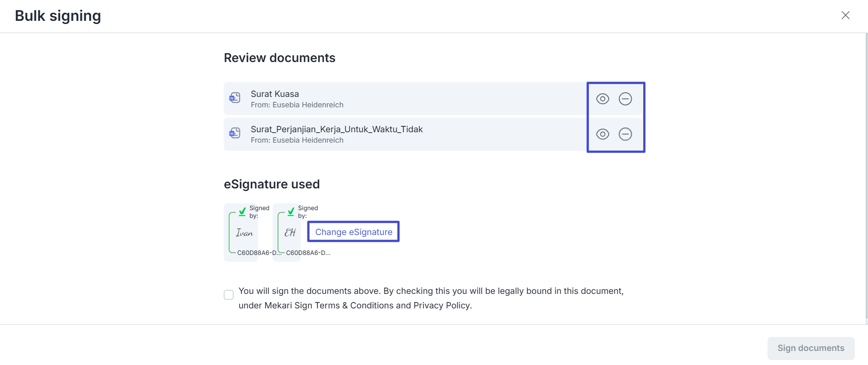Remove Surat_Perjanjian_Kerja from the signing list
868x365 pixels.
point(625,134)
